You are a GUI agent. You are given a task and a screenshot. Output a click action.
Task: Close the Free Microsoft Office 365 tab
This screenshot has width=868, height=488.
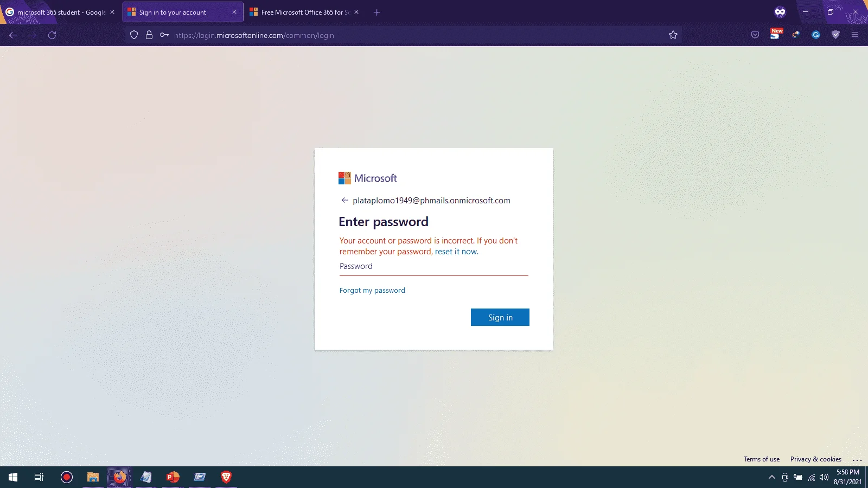[x=356, y=12]
